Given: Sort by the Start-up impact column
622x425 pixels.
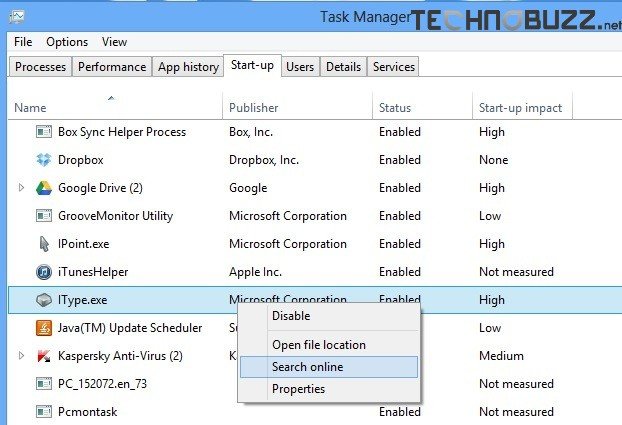Looking at the screenshot, I should [522, 106].
